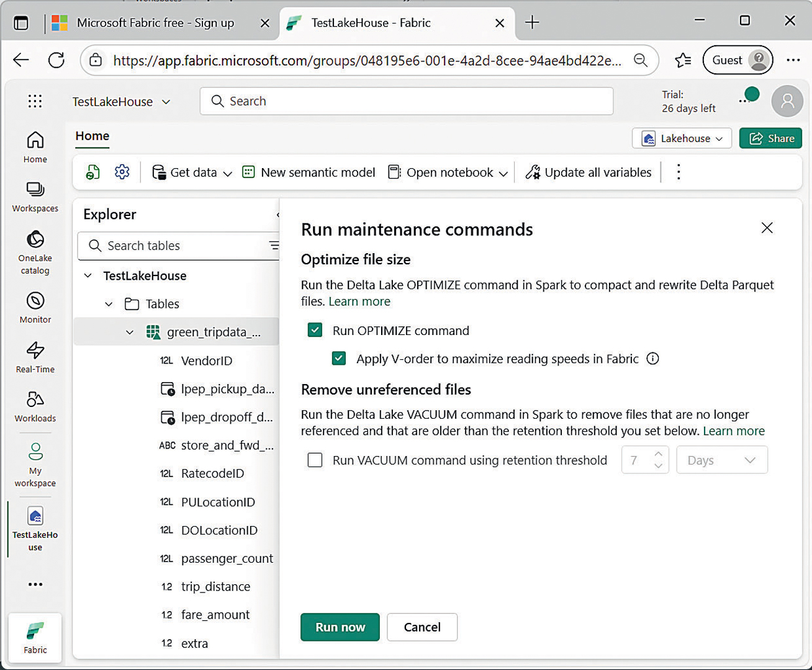
Task: Click New semantic model
Action: pyautogui.click(x=309, y=172)
